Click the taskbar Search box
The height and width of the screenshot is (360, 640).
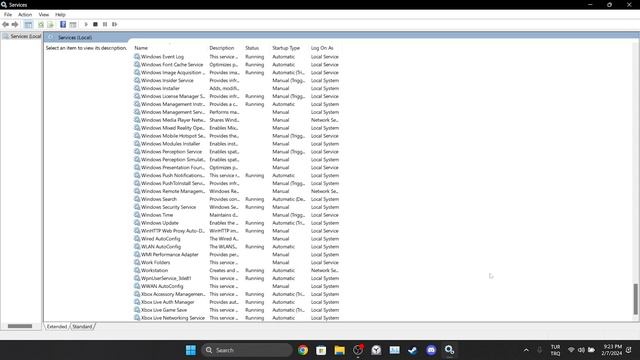point(247,350)
